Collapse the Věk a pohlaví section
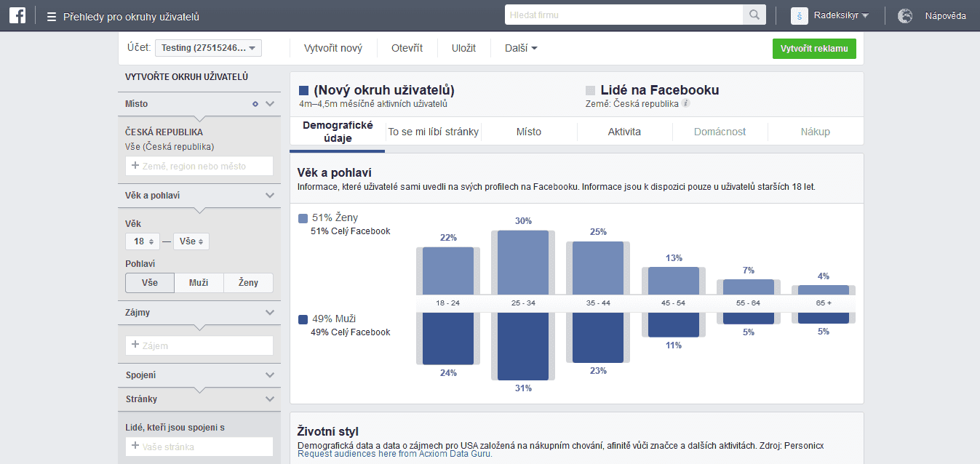Image resolution: width=980 pixels, height=464 pixels. [270, 196]
